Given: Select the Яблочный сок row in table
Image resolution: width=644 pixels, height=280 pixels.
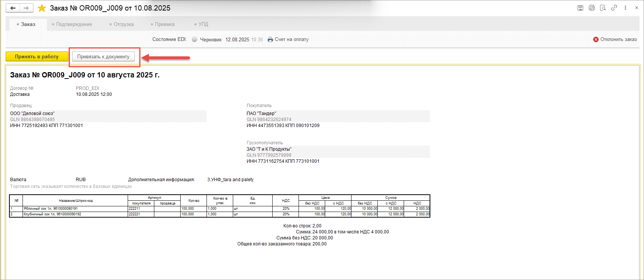Looking at the screenshot, I should click(51, 209).
